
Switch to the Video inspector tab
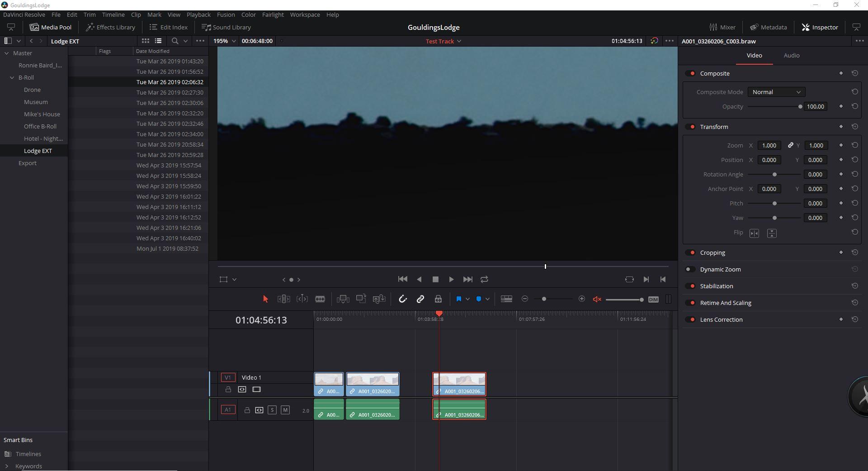pos(754,55)
